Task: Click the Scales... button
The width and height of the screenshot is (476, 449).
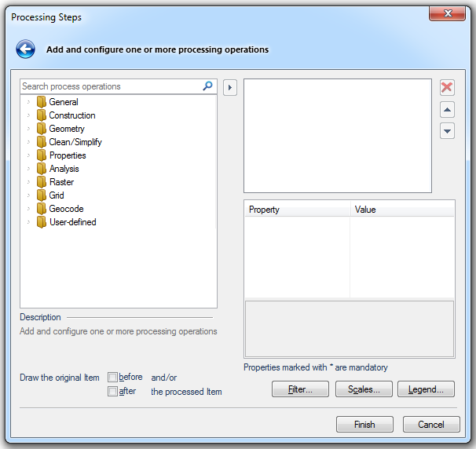Action: point(364,389)
